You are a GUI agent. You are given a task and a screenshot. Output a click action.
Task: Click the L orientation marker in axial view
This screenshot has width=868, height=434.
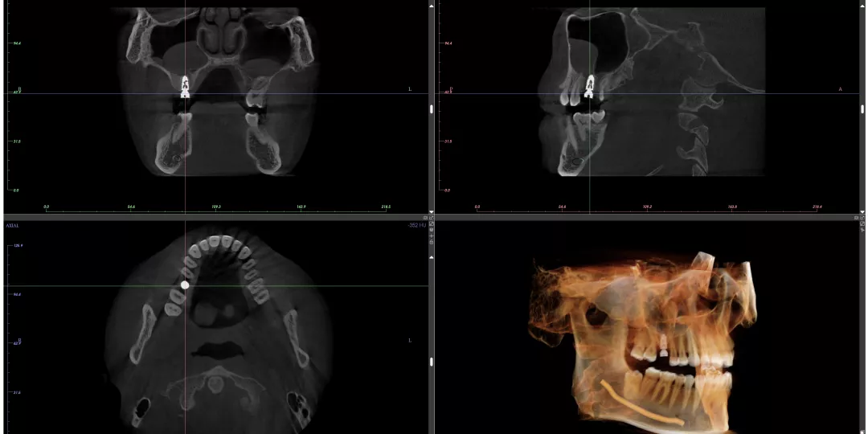(x=410, y=340)
